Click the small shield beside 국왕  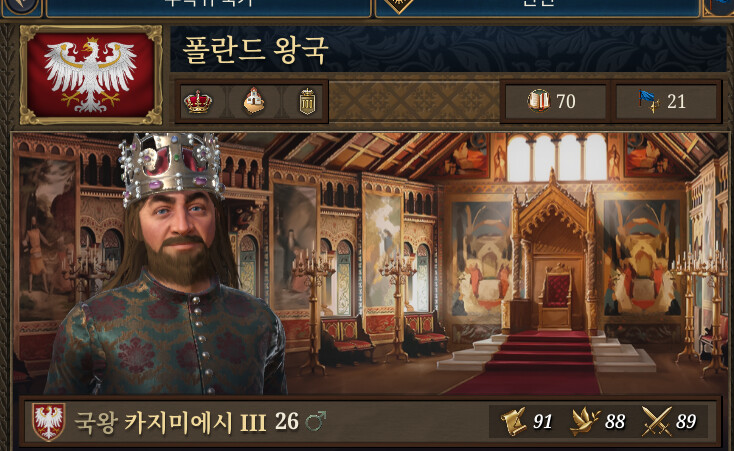[x=49, y=421]
